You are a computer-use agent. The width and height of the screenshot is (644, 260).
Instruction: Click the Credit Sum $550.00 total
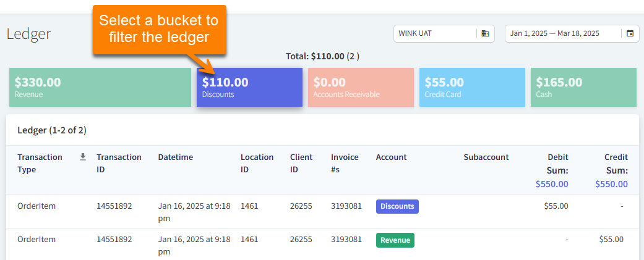click(611, 184)
